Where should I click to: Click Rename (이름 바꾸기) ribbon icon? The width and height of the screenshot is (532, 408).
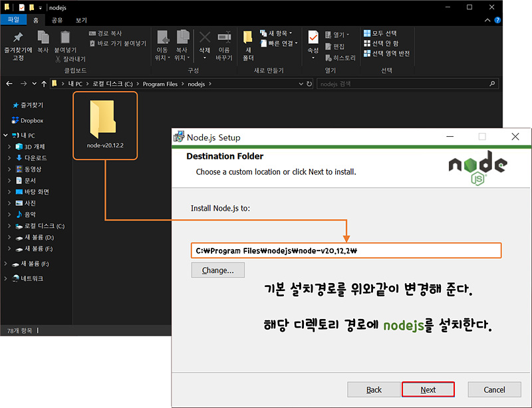click(224, 37)
